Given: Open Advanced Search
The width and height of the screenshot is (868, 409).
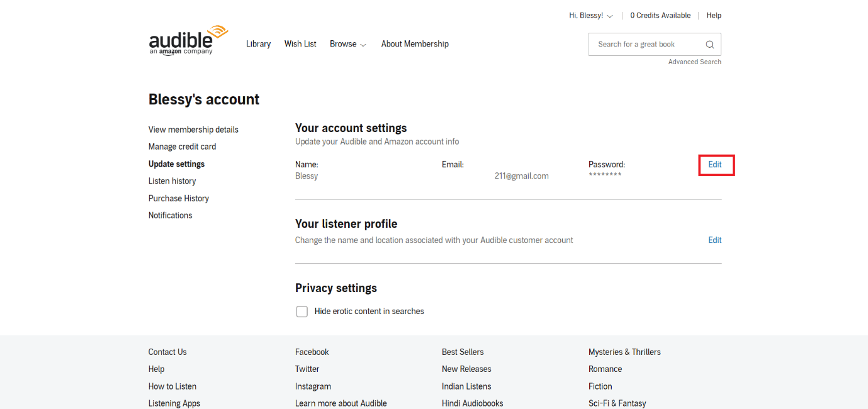Looking at the screenshot, I should (x=695, y=62).
